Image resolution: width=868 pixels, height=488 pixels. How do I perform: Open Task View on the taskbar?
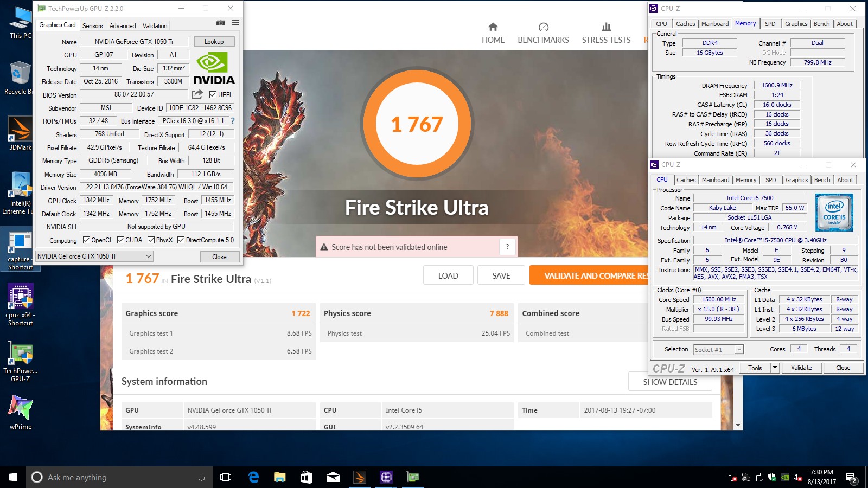pyautogui.click(x=226, y=477)
